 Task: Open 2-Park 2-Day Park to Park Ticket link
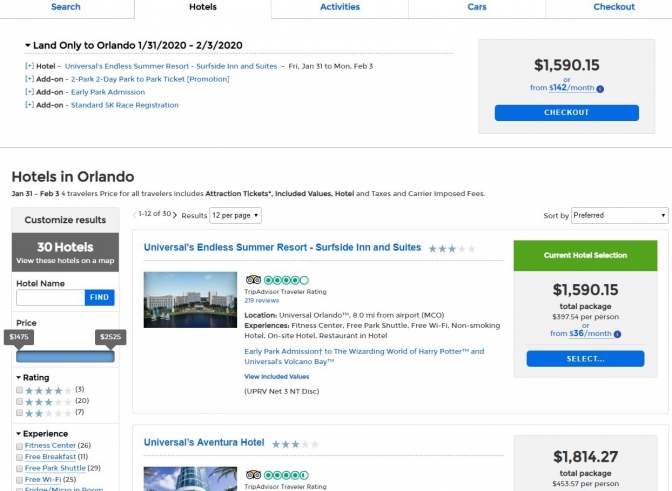pyautogui.click(x=150, y=79)
